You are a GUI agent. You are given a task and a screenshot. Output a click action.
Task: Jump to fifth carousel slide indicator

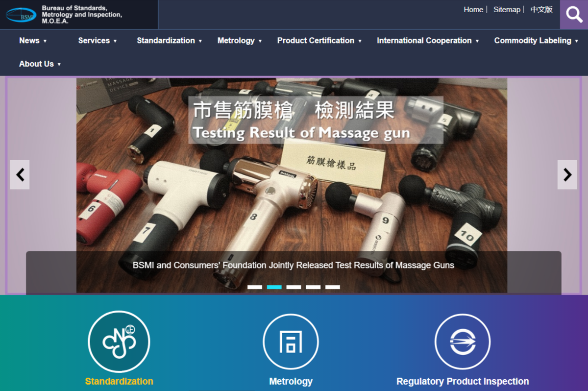(x=333, y=287)
